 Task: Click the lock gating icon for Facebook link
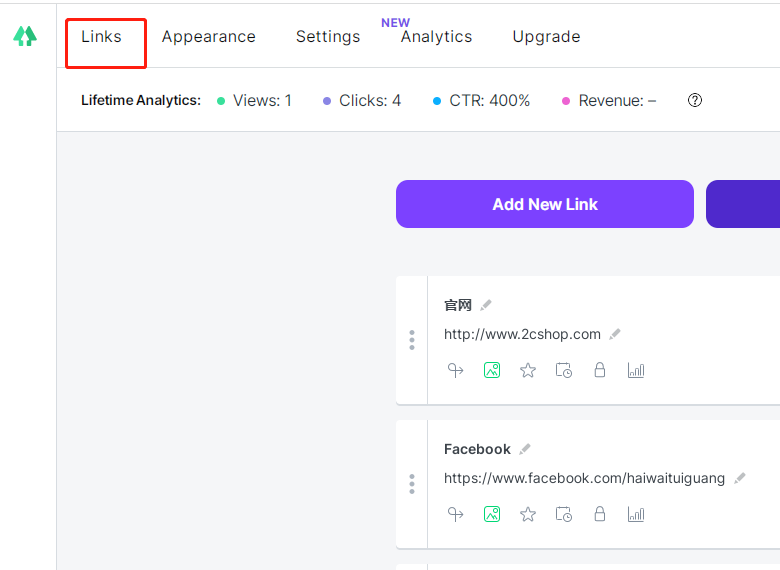pos(600,514)
